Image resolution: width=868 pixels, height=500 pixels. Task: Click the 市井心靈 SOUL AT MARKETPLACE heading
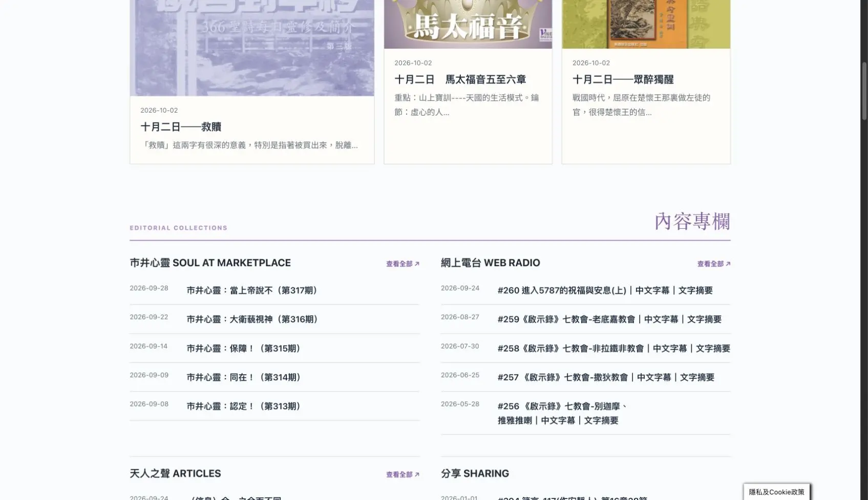pos(210,263)
